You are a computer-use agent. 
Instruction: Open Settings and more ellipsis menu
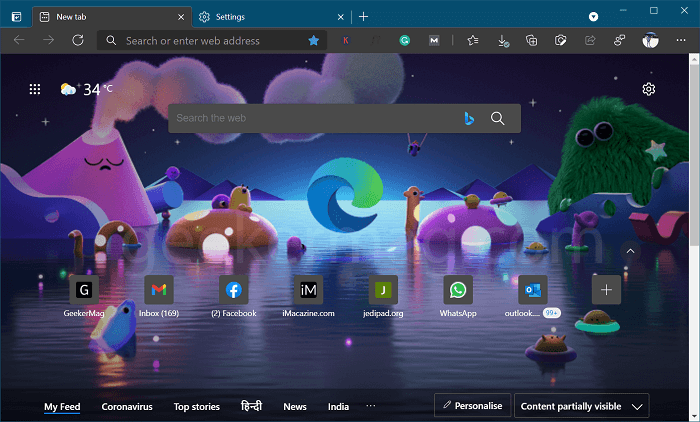click(681, 40)
